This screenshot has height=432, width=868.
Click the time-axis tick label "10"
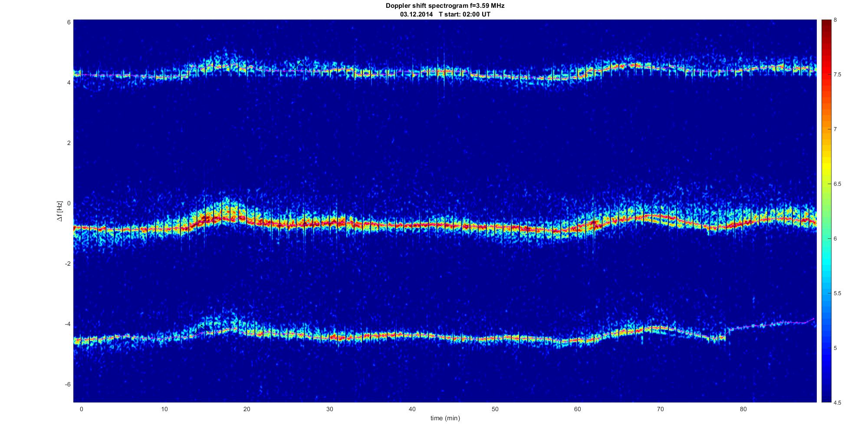tap(164, 409)
